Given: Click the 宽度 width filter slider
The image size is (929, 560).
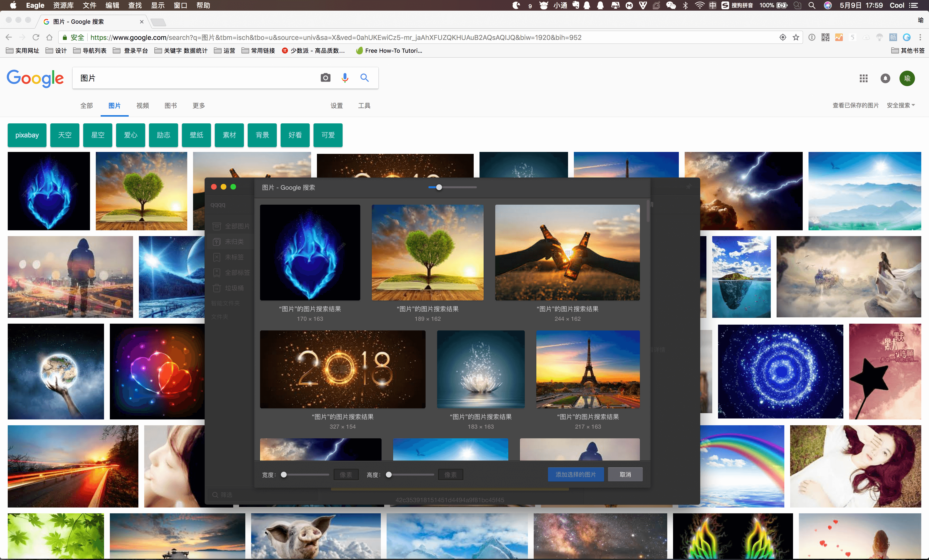Looking at the screenshot, I should (305, 475).
